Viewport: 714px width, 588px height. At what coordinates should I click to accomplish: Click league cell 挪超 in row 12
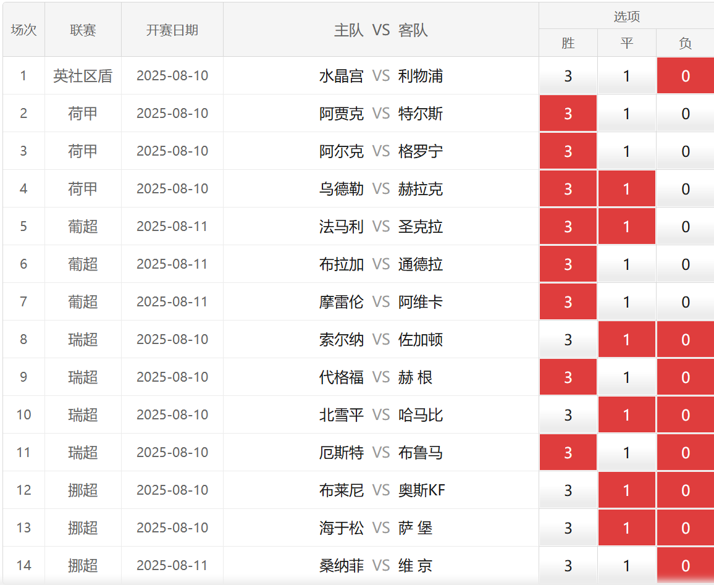point(83,490)
